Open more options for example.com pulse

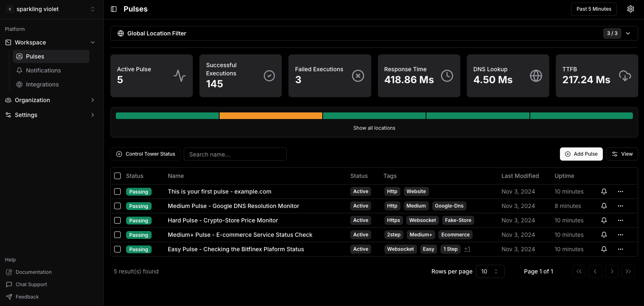point(621,192)
